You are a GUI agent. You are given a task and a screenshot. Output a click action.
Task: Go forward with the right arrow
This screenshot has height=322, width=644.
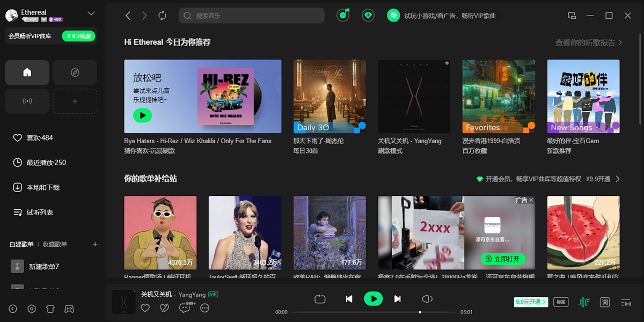click(x=144, y=16)
